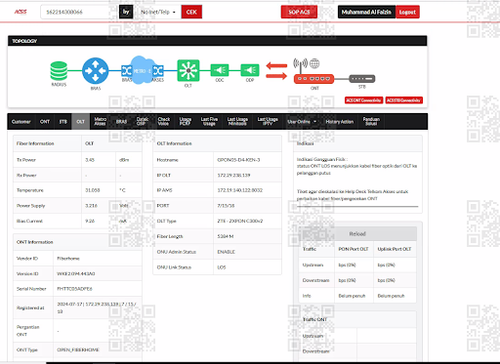Click the Metro-E cloud icon
Viewport: 500px width, 364px height.
[x=142, y=70]
